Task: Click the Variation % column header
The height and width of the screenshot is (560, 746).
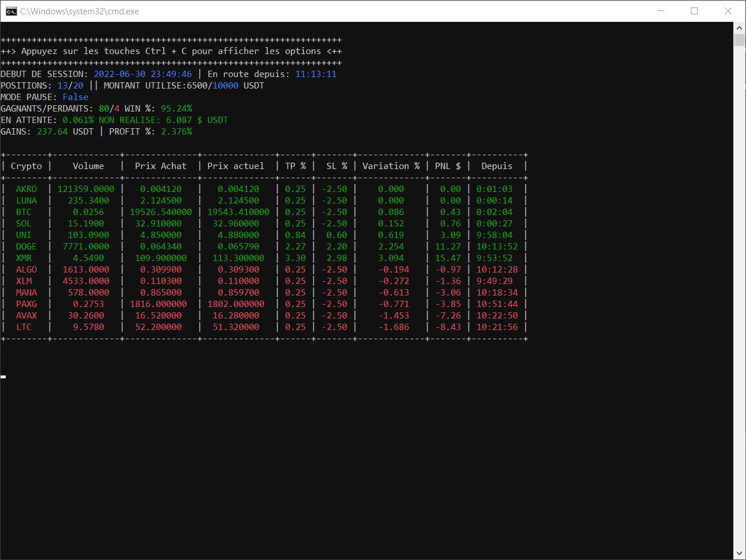Action: [x=391, y=166]
